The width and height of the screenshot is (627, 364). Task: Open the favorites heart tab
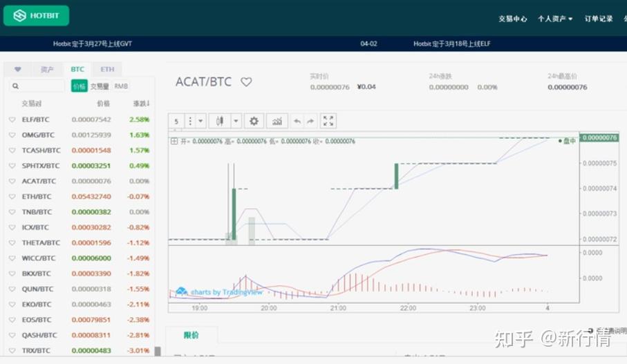pyautogui.click(x=17, y=69)
